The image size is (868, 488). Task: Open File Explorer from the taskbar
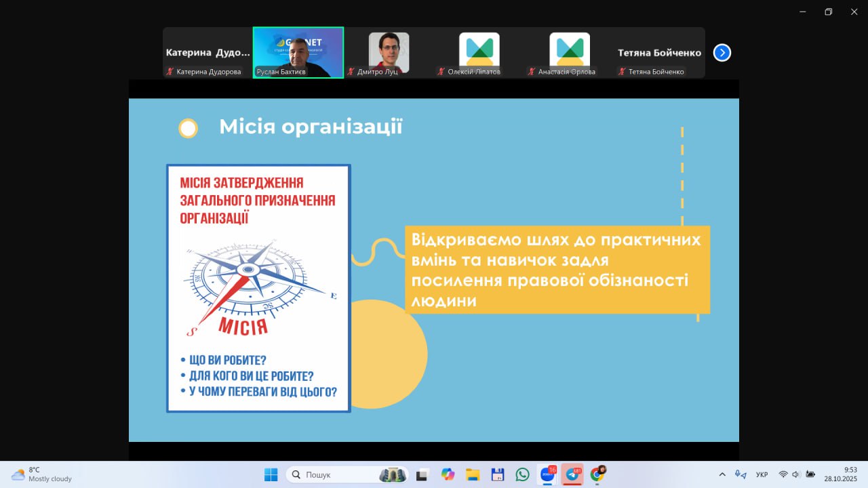pos(473,474)
